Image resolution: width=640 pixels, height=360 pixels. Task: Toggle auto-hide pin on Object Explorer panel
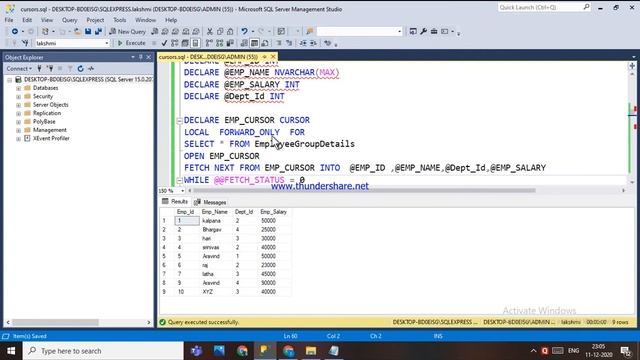coord(141,57)
